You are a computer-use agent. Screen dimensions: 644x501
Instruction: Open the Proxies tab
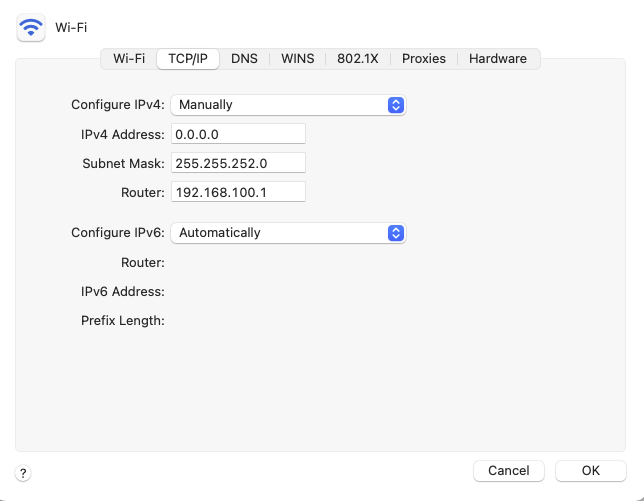(x=423, y=59)
